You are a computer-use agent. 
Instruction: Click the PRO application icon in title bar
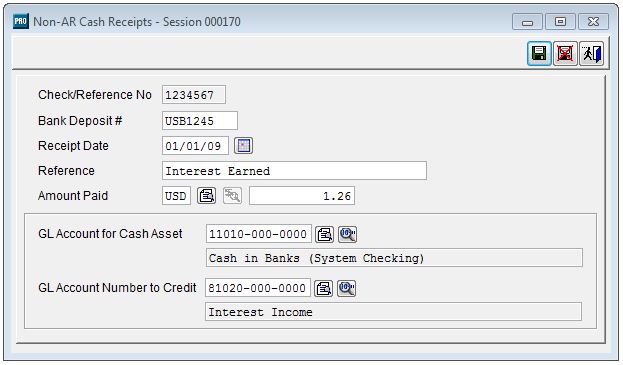pyautogui.click(x=21, y=21)
